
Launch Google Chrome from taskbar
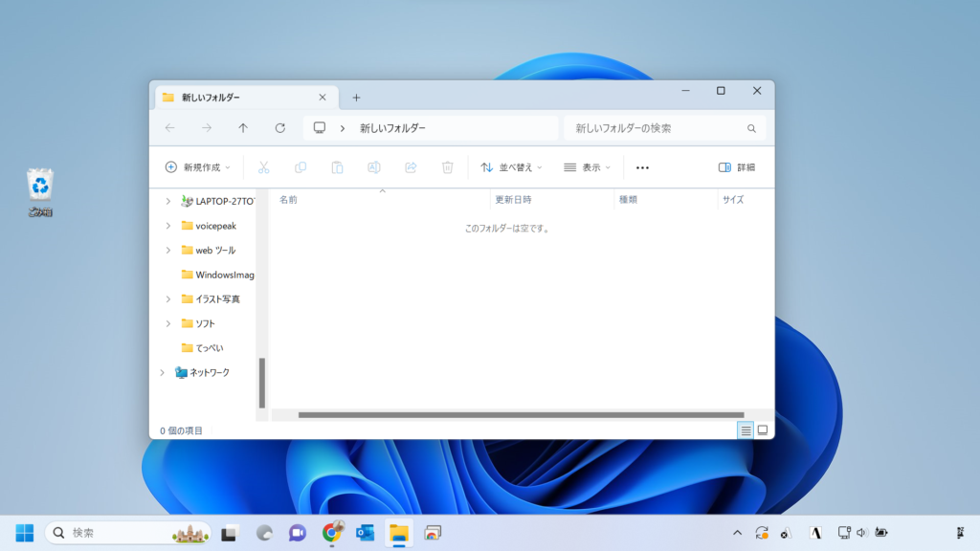click(332, 532)
